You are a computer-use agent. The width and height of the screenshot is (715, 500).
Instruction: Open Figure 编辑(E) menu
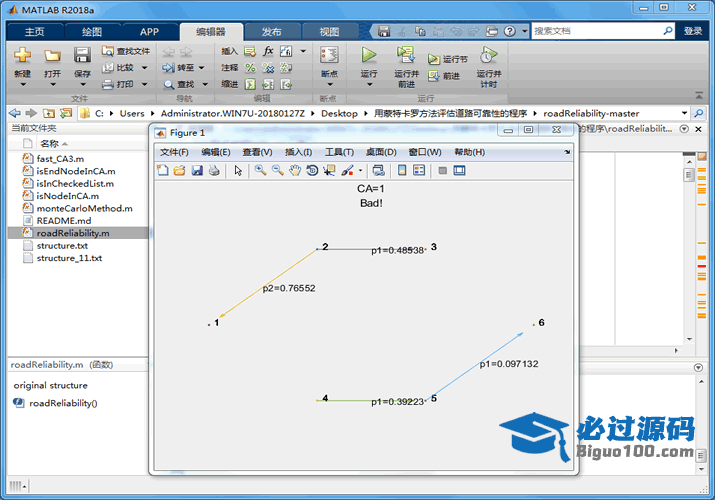click(x=216, y=152)
